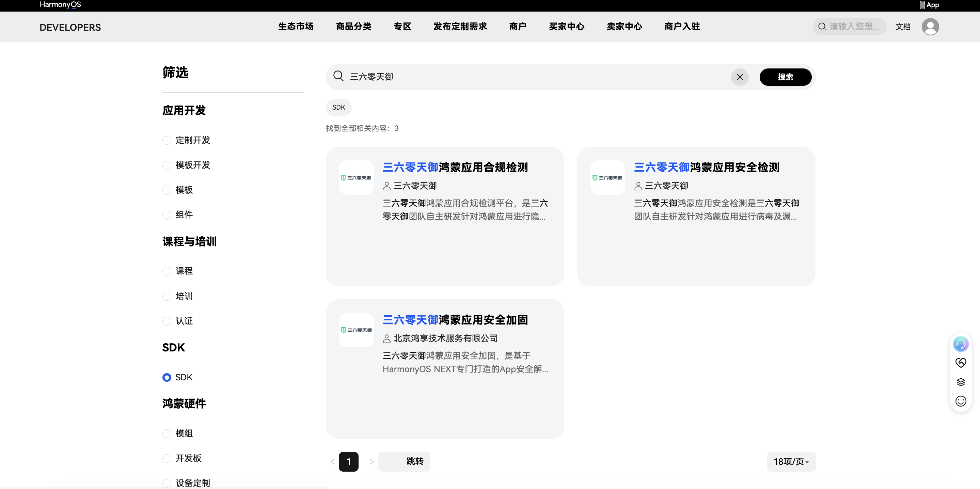The height and width of the screenshot is (489, 980).
Task: Click the 文档 link
Action: pos(903,27)
